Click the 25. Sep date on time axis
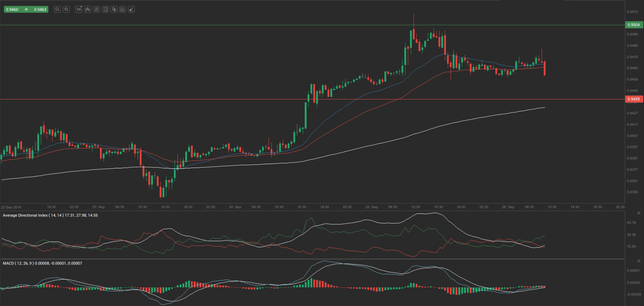This screenshot has height=306, width=644. click(x=371, y=207)
